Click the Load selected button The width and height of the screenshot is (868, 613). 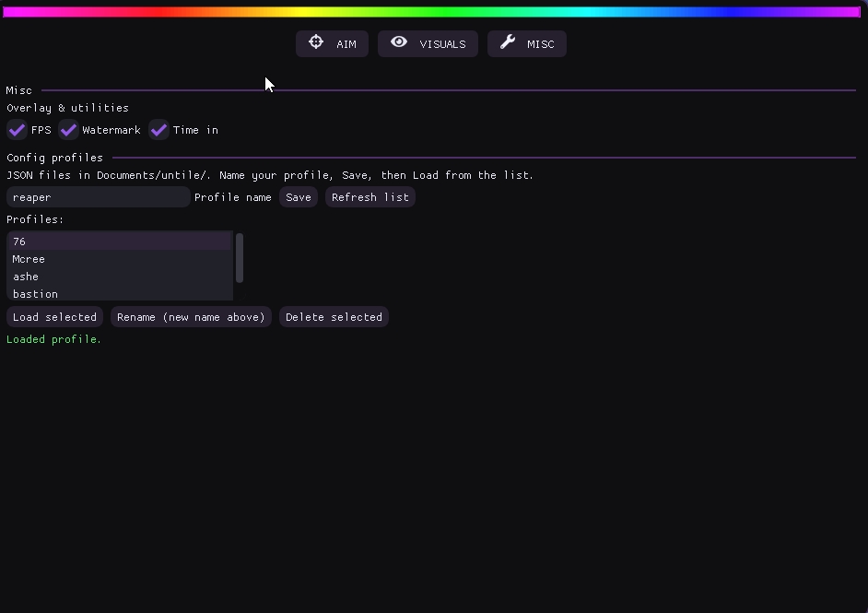(54, 317)
